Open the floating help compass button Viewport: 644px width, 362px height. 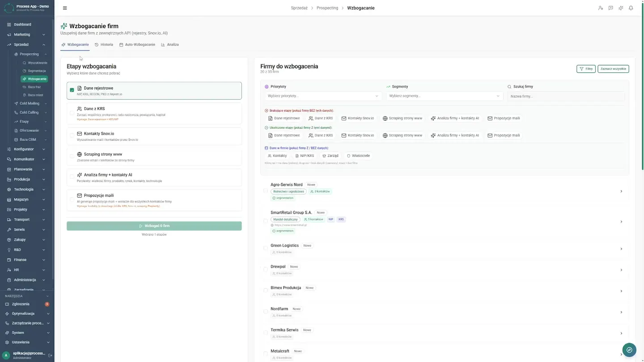click(x=629, y=350)
